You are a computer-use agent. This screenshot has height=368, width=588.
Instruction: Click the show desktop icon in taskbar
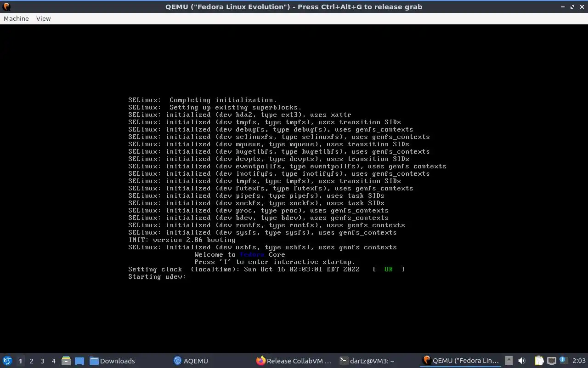[79, 361]
